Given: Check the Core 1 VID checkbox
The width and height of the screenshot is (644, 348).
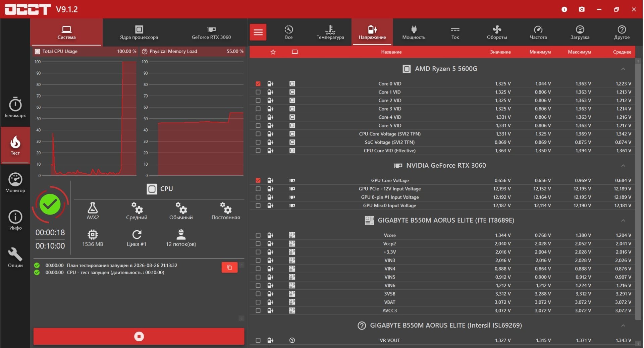Looking at the screenshot, I should point(258,92).
